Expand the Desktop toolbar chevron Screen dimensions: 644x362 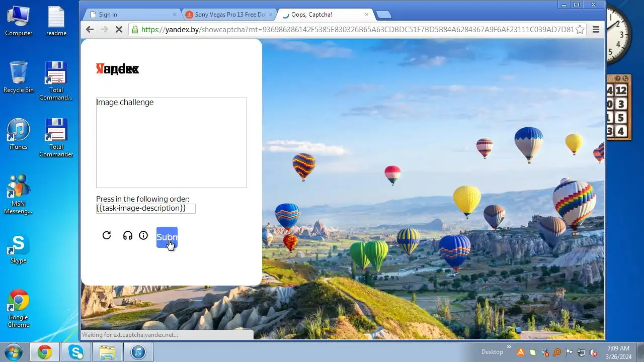[509, 347]
